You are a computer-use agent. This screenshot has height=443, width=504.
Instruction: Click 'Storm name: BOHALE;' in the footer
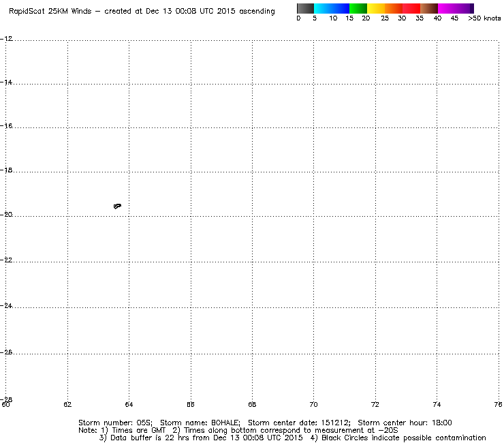pos(200,423)
